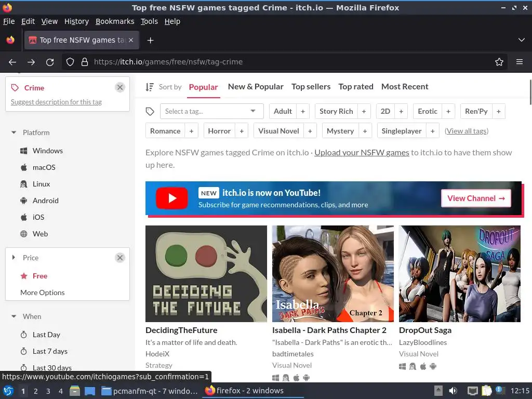This screenshot has height=399, width=532.
Task: Go forward to the next page
Action: (x=31, y=62)
